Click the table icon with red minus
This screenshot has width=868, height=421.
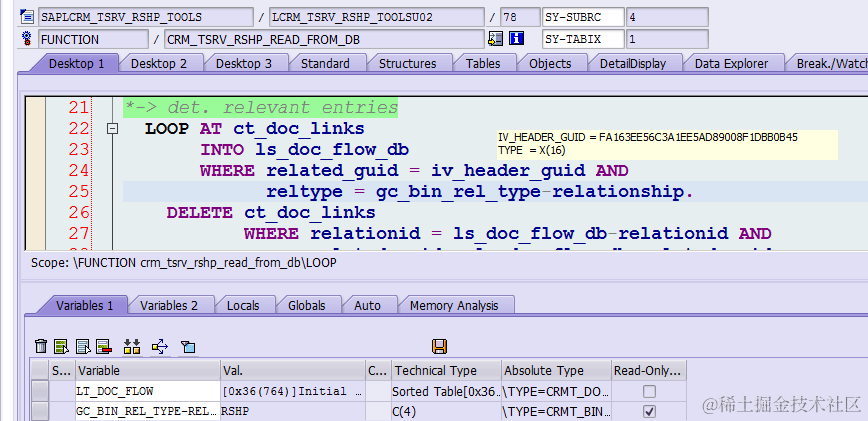pos(104,347)
